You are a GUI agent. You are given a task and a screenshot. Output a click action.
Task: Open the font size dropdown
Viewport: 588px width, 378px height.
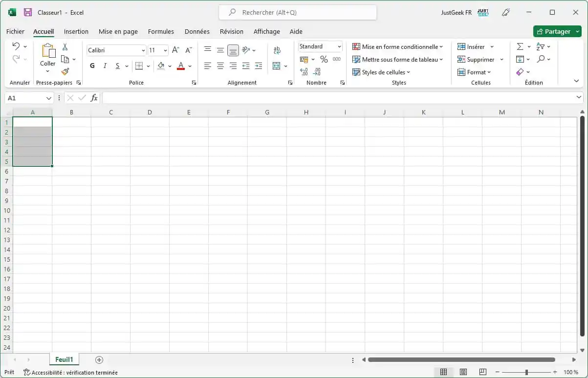(x=165, y=50)
